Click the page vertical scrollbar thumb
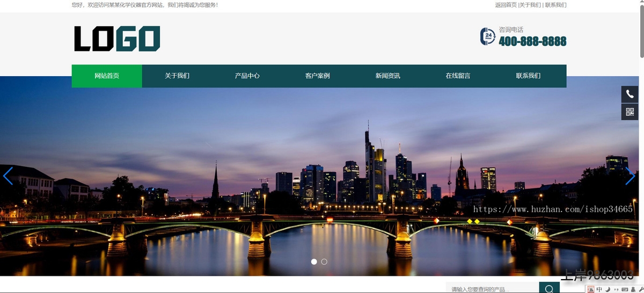This screenshot has width=644, height=293. click(x=641, y=30)
